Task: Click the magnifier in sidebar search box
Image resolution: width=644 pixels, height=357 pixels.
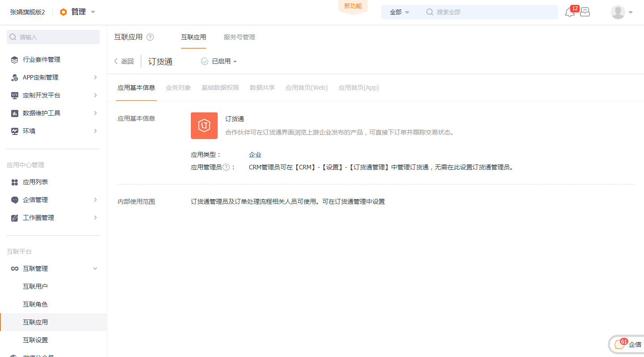Action: click(13, 37)
